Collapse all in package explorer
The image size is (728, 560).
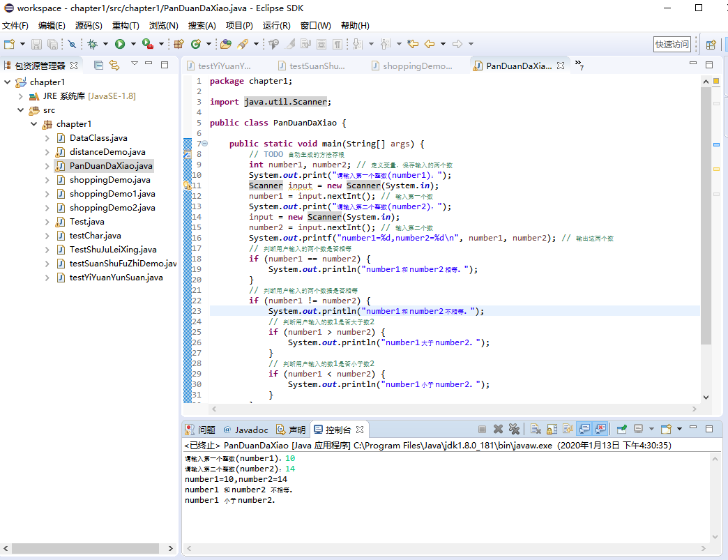coord(98,65)
